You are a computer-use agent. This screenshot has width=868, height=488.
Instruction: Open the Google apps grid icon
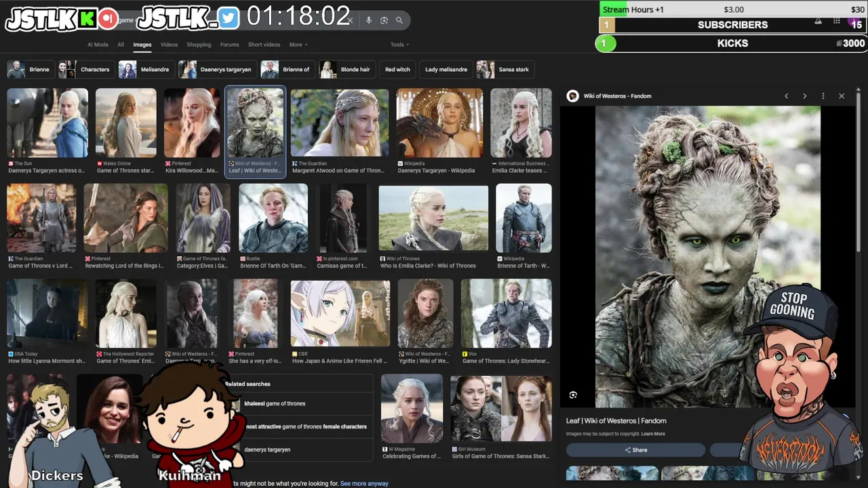(x=837, y=22)
